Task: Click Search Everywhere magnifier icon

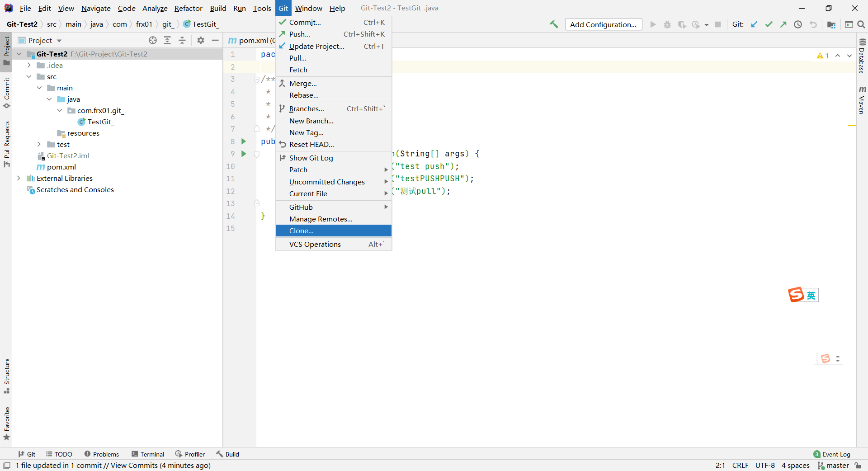Action: coord(861,24)
